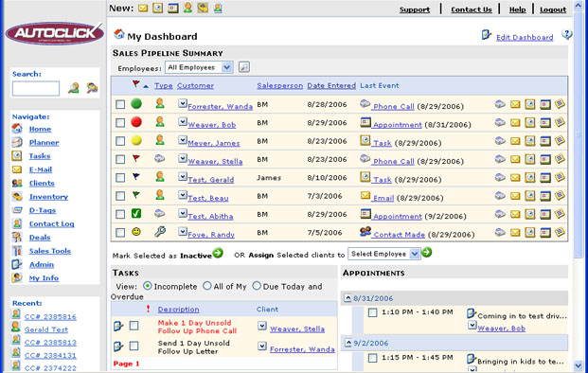
Task: Click the red flag sort icon in table header
Action: (x=135, y=84)
